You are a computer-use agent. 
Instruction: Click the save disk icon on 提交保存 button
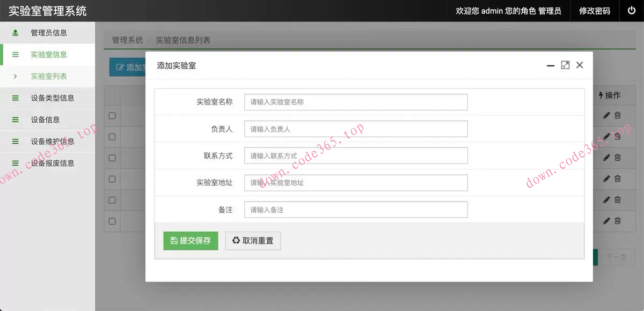173,241
